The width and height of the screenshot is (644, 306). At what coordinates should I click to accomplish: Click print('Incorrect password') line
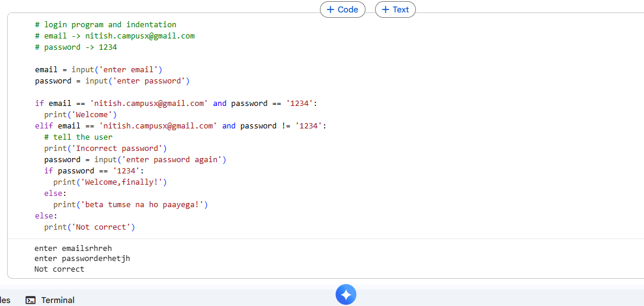[x=105, y=148]
